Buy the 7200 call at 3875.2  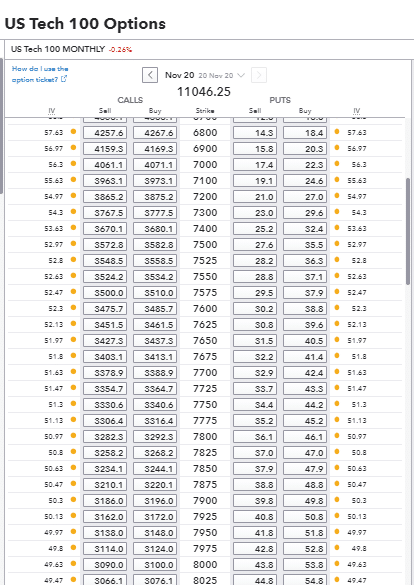(155, 197)
